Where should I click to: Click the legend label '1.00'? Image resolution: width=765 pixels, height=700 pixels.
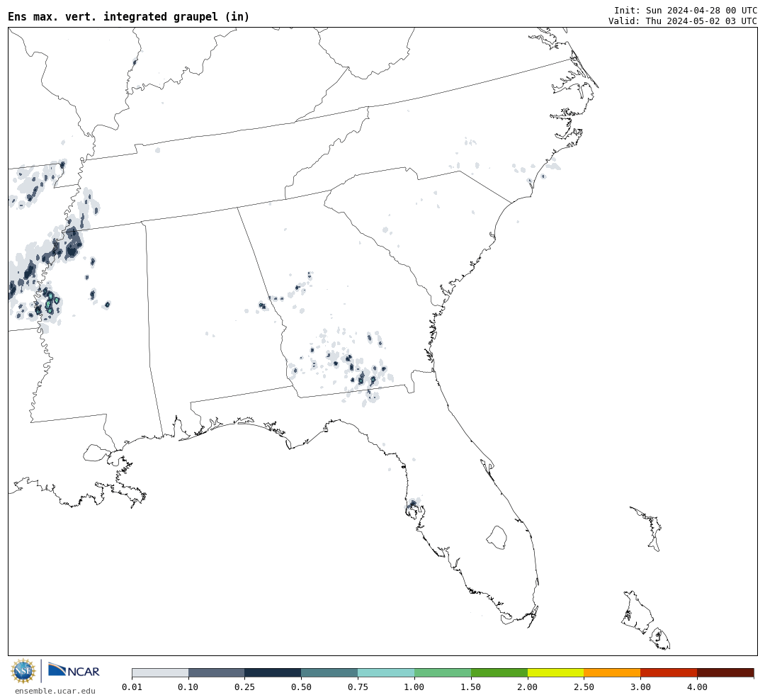[414, 687]
